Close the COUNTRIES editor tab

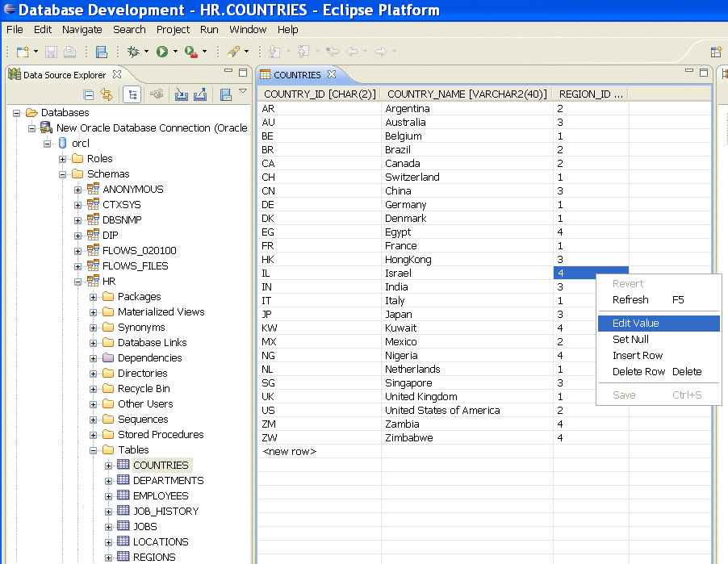click(x=332, y=74)
